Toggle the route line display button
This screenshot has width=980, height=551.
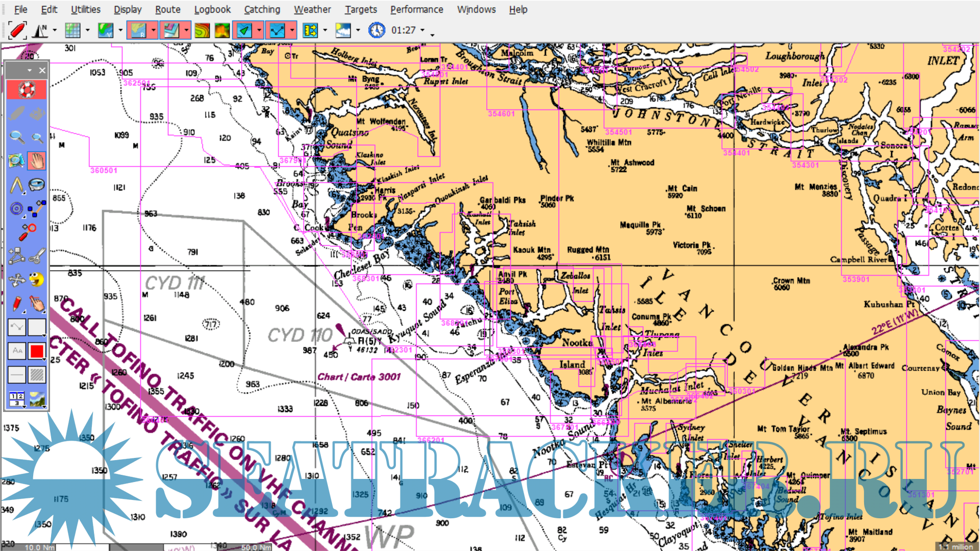click(277, 31)
